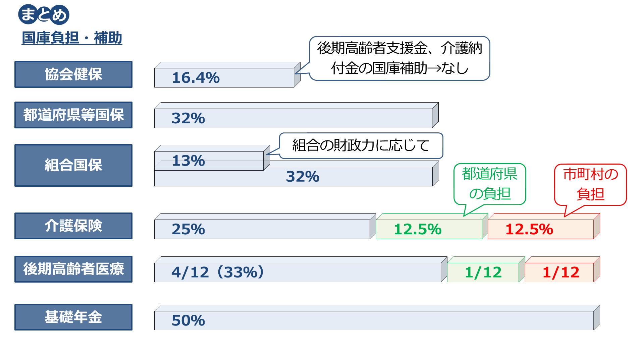Select the 50% 基礎年金 bar
The width and height of the screenshot is (644, 362).
click(374, 320)
